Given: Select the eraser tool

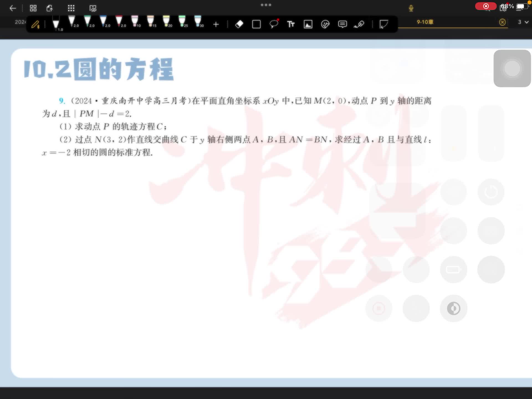Looking at the screenshot, I should [x=239, y=24].
